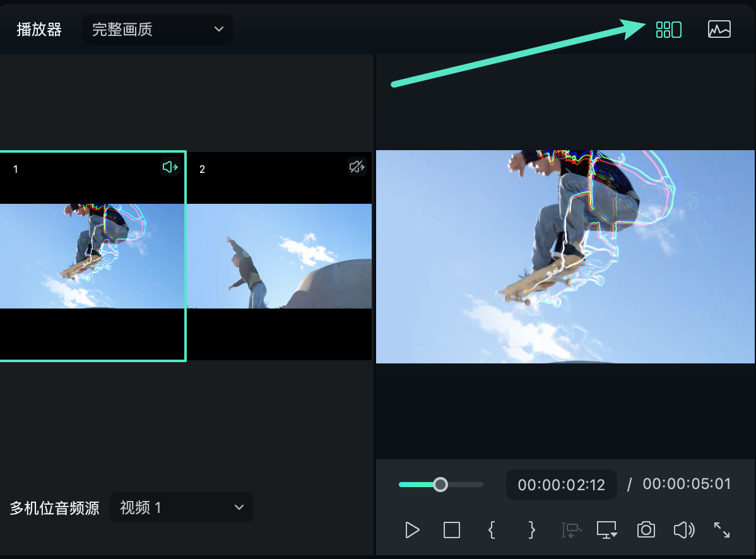Open the 视频 1 multicam audio source dropdown

click(x=181, y=507)
